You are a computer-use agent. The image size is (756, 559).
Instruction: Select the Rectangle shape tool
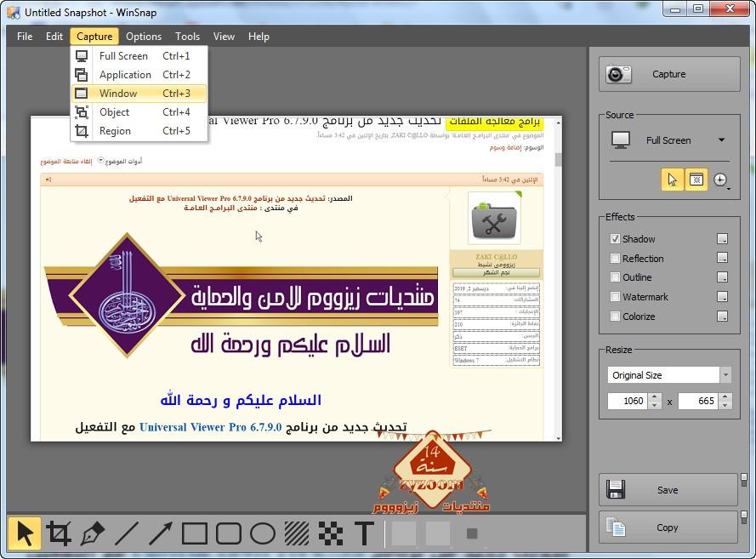click(194, 533)
